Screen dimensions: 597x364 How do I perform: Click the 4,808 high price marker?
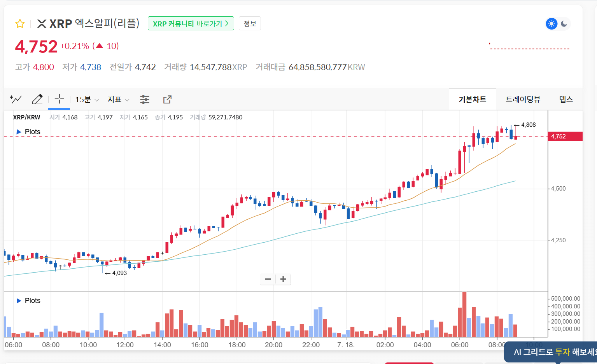click(x=525, y=125)
